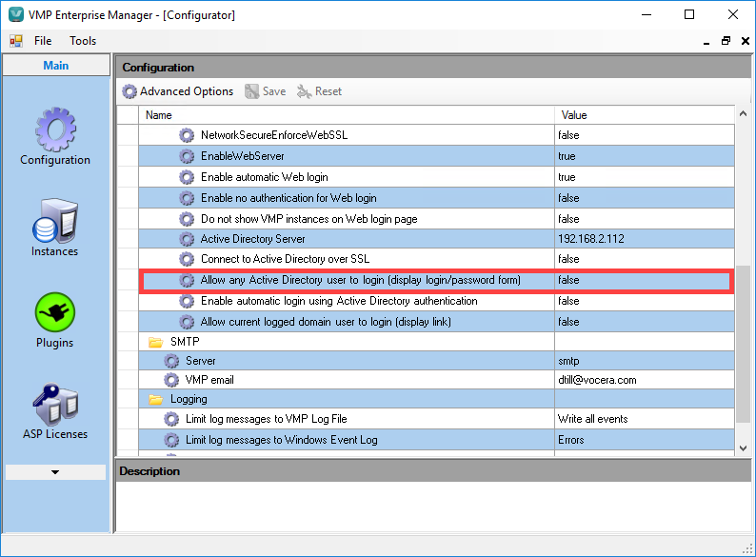Click true value for Enable automatic Web login
The image size is (756, 557).
pos(567,177)
